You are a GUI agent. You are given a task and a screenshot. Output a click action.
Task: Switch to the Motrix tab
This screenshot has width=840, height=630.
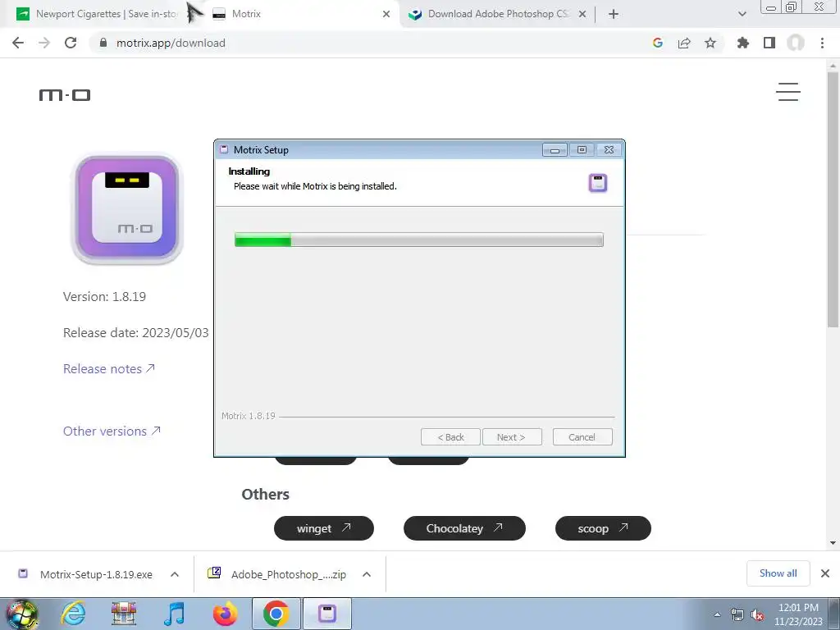[x=300, y=14]
